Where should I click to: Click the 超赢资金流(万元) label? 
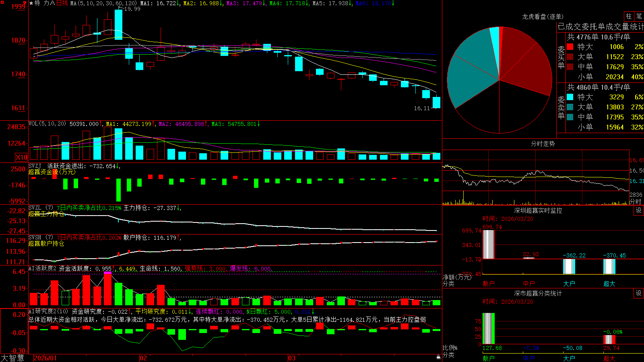(52, 172)
